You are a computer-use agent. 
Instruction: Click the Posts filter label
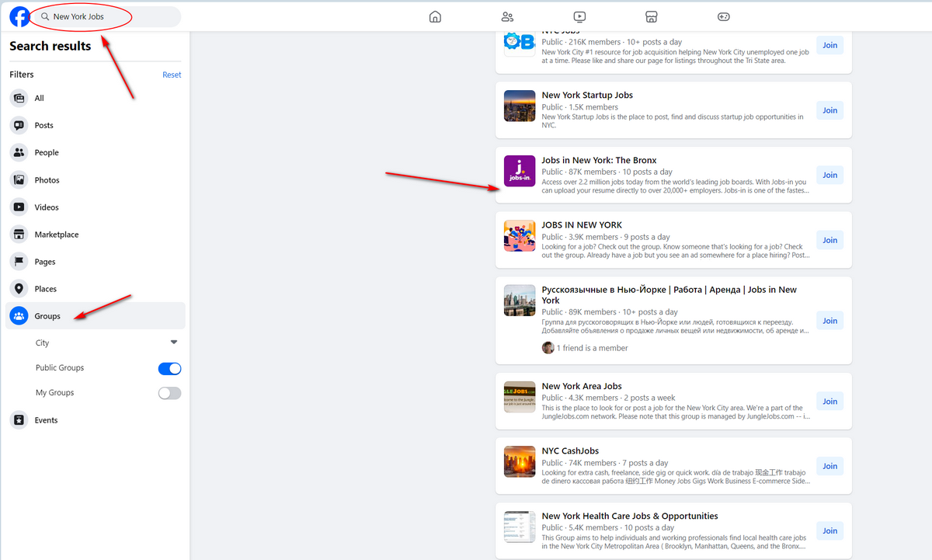(x=44, y=126)
